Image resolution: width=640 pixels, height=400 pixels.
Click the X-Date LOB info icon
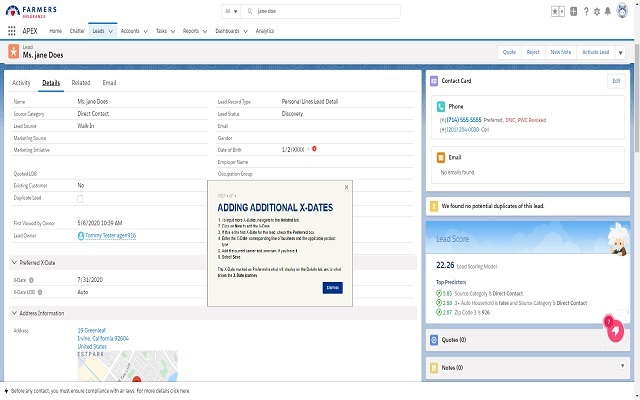click(40, 292)
